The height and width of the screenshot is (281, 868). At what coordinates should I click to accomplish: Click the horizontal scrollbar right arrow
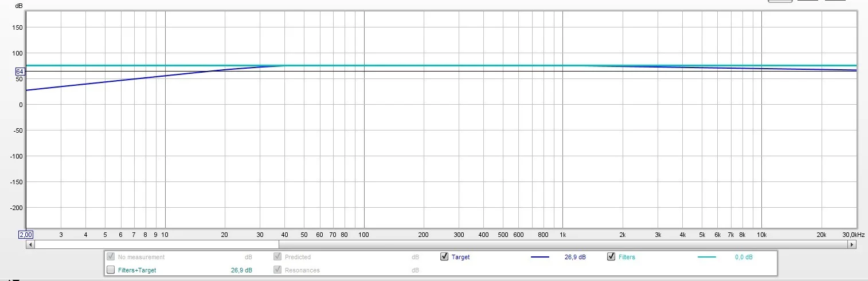click(x=852, y=244)
